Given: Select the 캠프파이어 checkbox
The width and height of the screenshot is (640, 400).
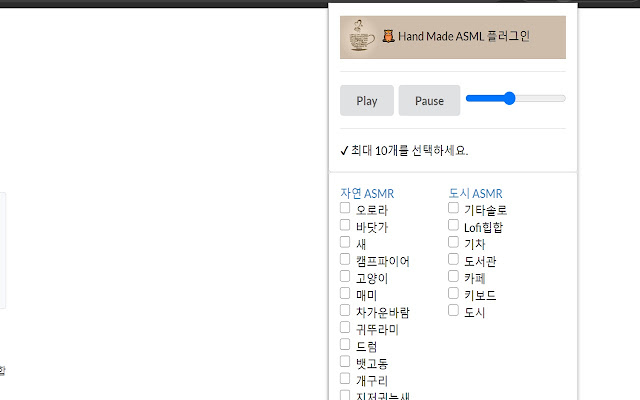Looking at the screenshot, I should click(x=345, y=259).
